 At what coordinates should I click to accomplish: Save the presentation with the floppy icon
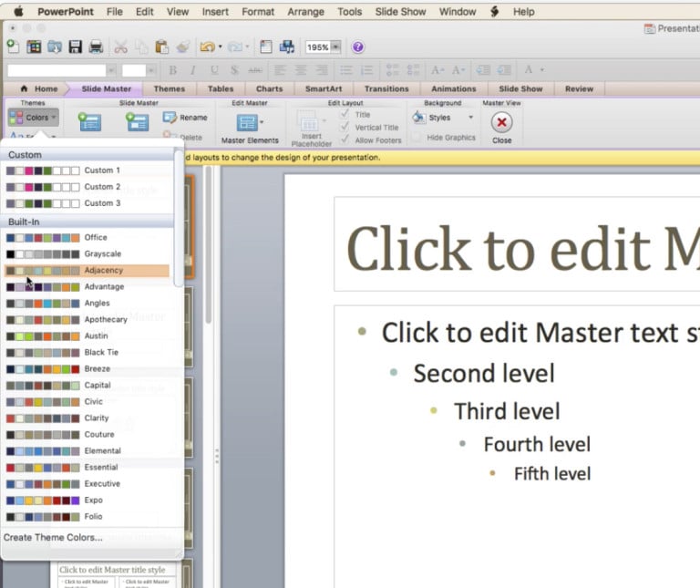(x=75, y=46)
